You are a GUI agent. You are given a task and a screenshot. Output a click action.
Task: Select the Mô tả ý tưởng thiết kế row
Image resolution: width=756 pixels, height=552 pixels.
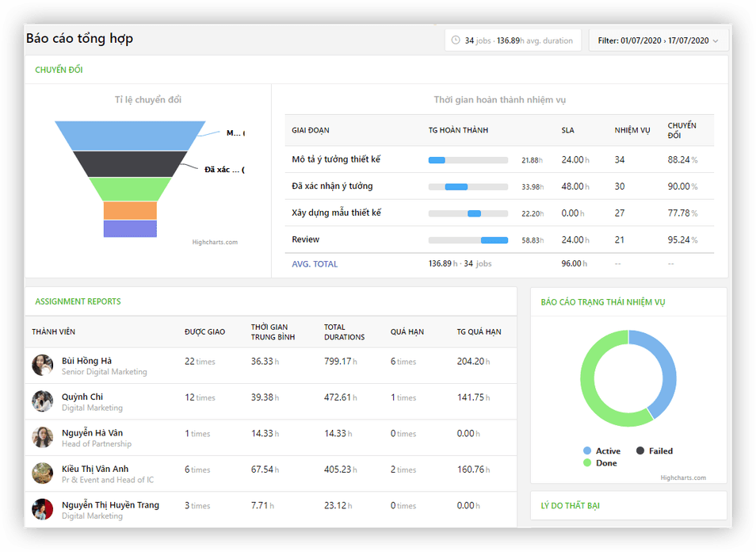tap(336, 159)
